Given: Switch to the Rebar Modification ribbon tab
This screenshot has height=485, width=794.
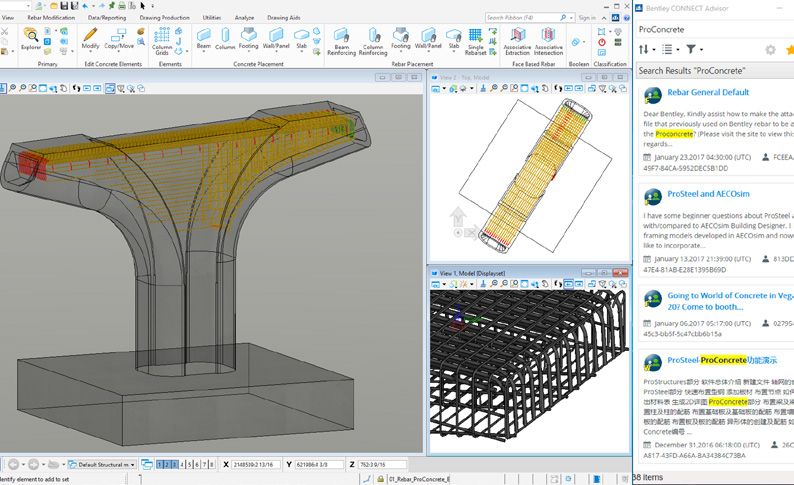Looking at the screenshot, I should pos(51,17).
